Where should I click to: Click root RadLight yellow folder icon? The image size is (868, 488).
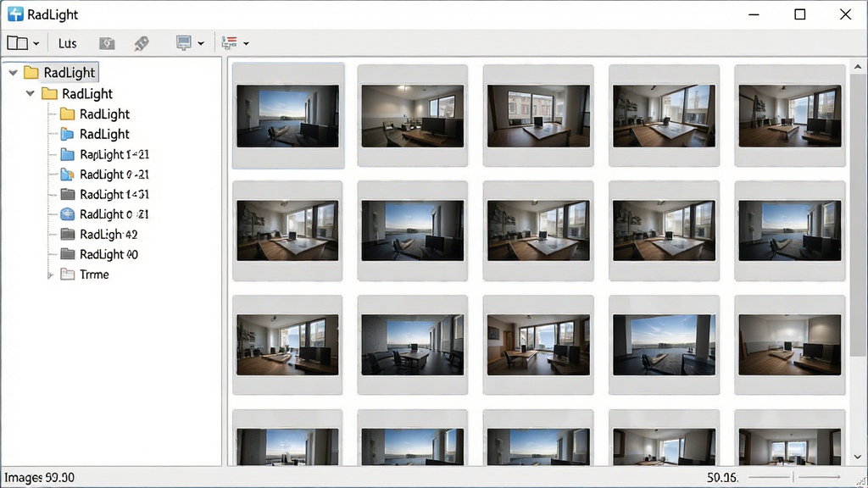coord(31,73)
